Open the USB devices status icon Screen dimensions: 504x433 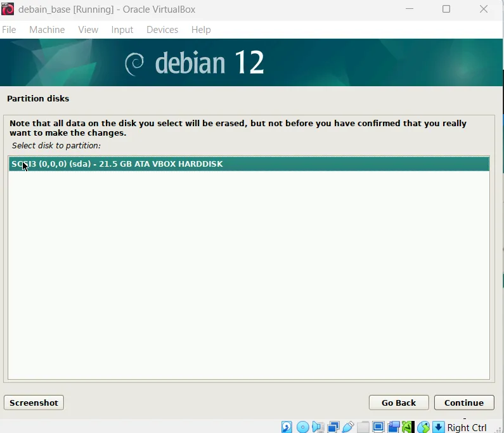[x=348, y=427]
